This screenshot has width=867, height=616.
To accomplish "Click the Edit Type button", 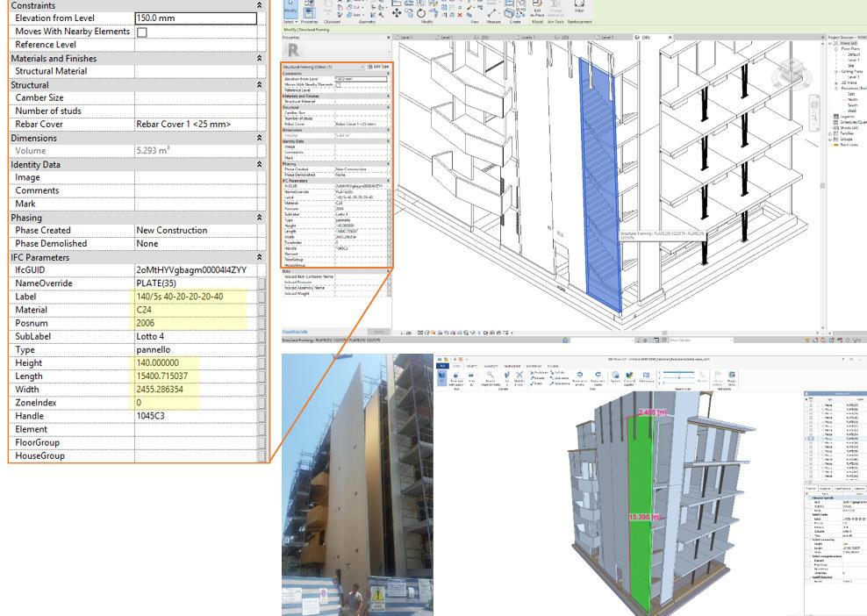I will (378, 67).
